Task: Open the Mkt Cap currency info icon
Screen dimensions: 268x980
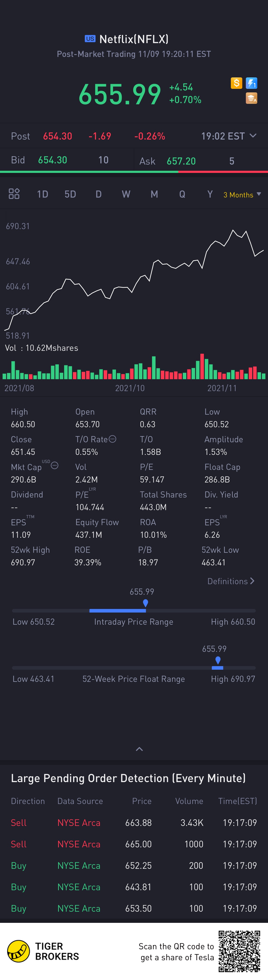Action: (55, 465)
